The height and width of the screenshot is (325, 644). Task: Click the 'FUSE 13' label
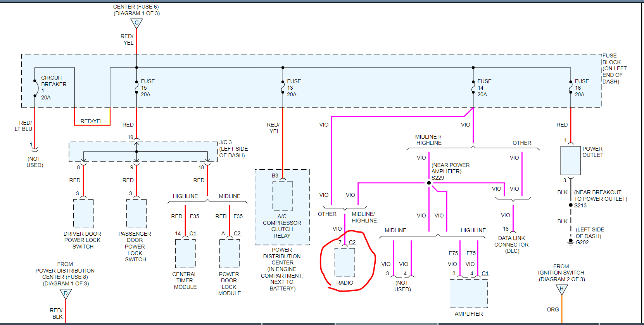click(x=294, y=84)
